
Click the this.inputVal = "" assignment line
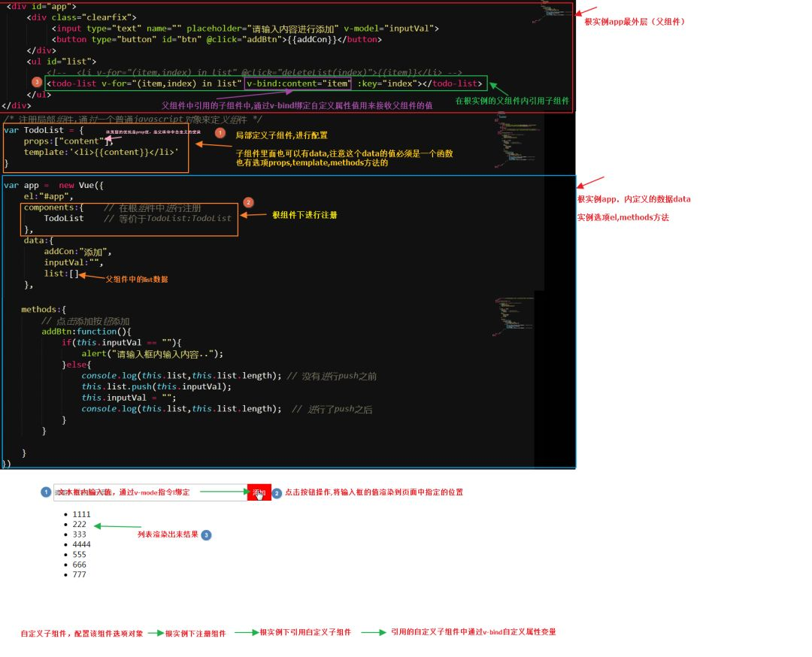click(129, 398)
